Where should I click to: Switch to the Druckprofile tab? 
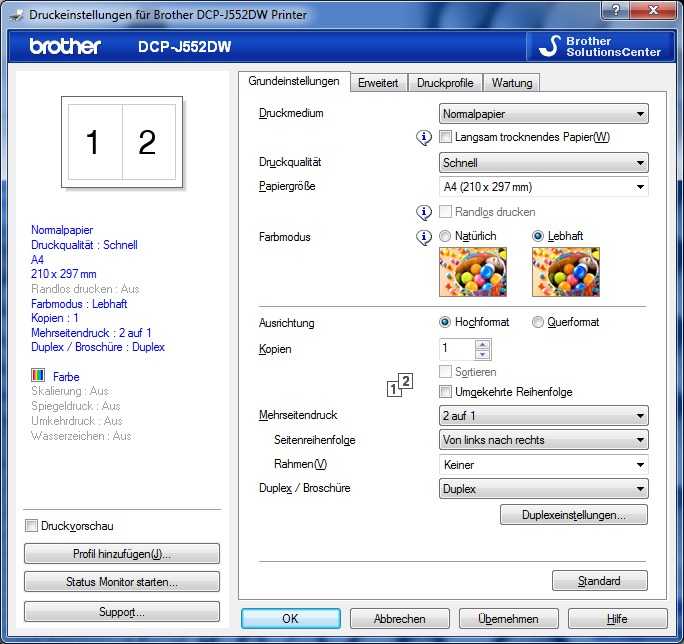tap(445, 83)
